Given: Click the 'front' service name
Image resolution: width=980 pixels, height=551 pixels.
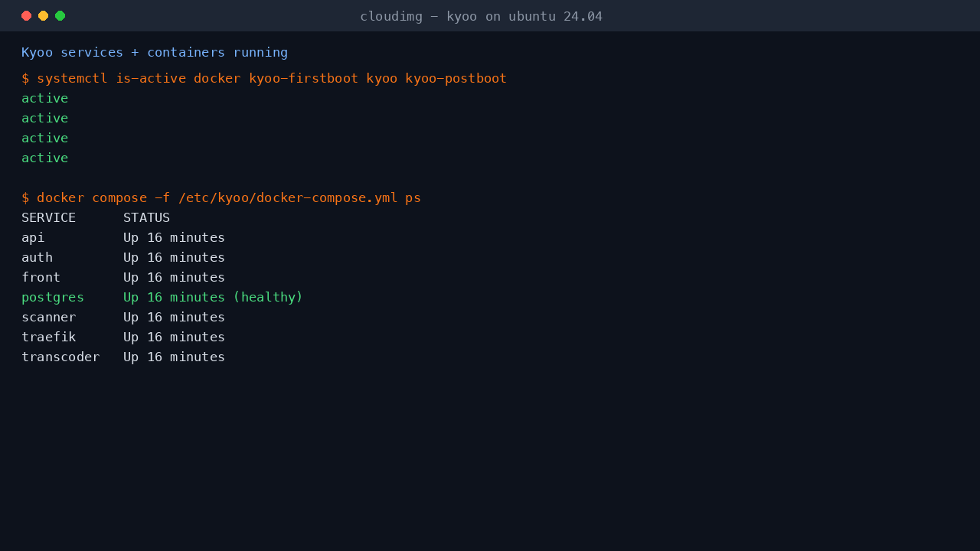Looking at the screenshot, I should pyautogui.click(x=41, y=277).
